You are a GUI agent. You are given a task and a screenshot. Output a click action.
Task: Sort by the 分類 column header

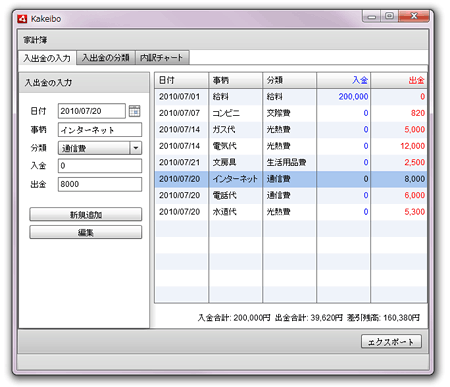[x=290, y=80]
